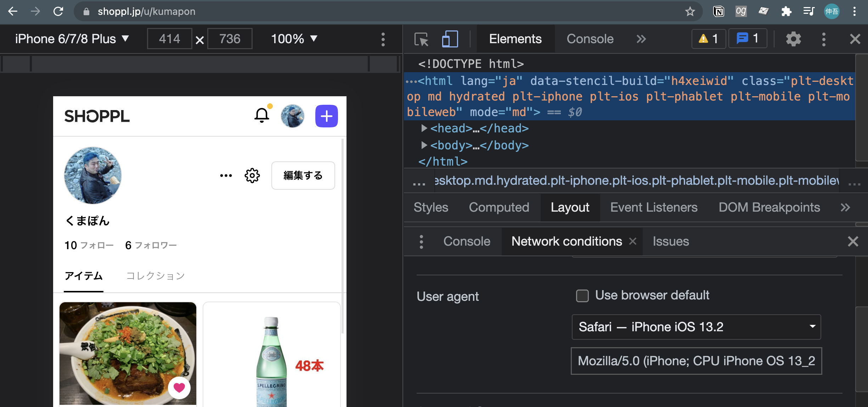Open the browser extensions puzzle icon
This screenshot has height=407, width=868.
(786, 11)
